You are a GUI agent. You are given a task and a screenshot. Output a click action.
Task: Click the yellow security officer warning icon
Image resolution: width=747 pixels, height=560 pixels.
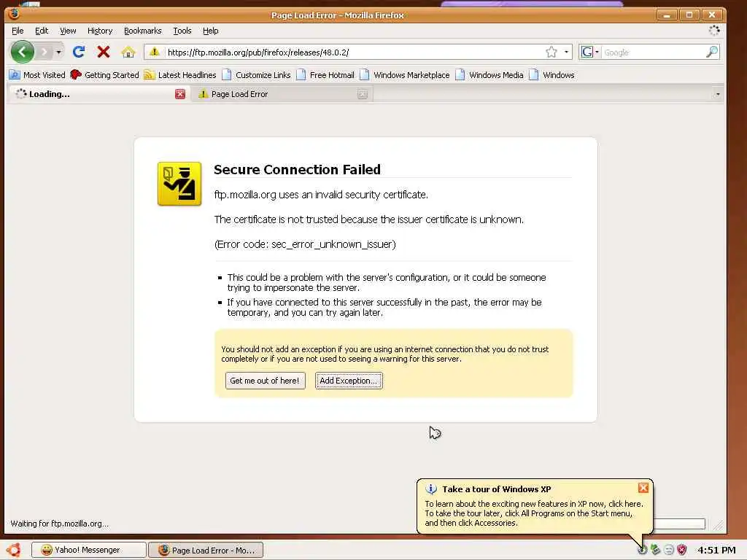point(179,184)
